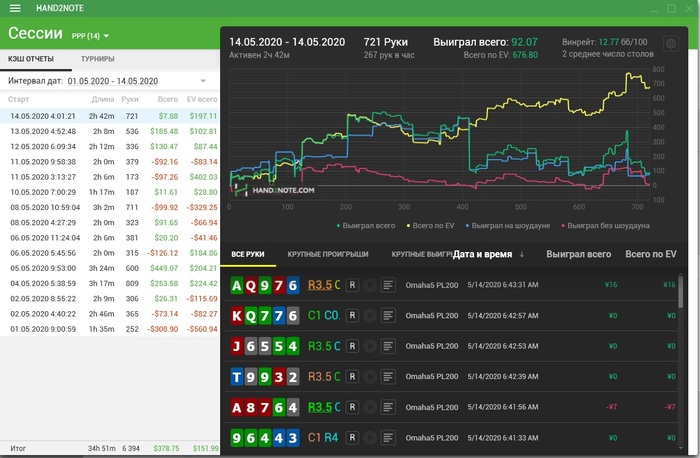Screen dimensions: 700x458
Task: Sort hands by Дата и время column
Action: [482, 254]
